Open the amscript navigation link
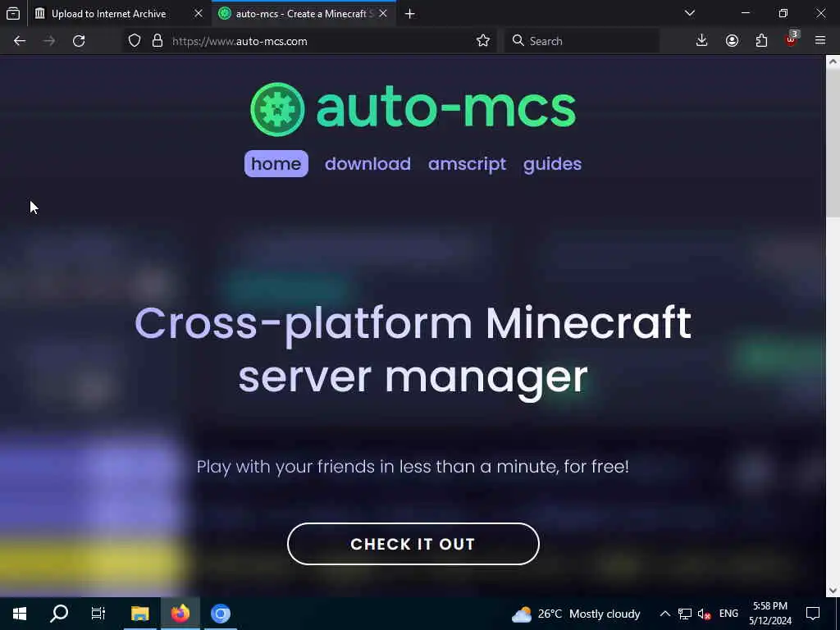This screenshot has width=840, height=630. 467,163
